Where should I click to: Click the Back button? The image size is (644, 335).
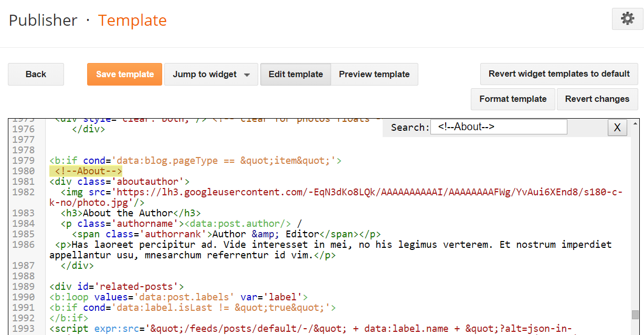36,75
